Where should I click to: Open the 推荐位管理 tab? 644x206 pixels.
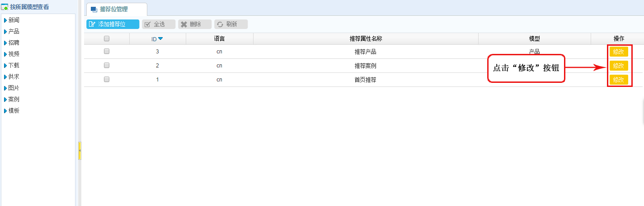coord(116,9)
